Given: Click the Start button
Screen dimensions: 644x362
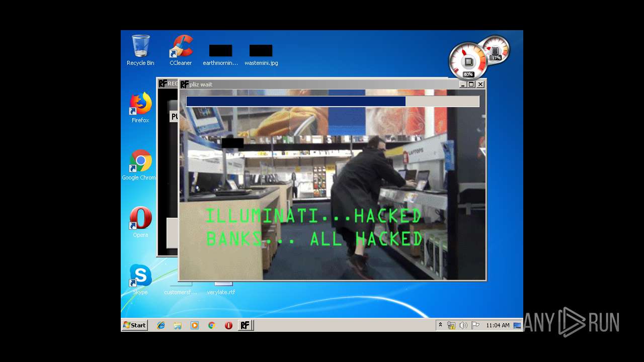Looking at the screenshot, I should [135, 325].
